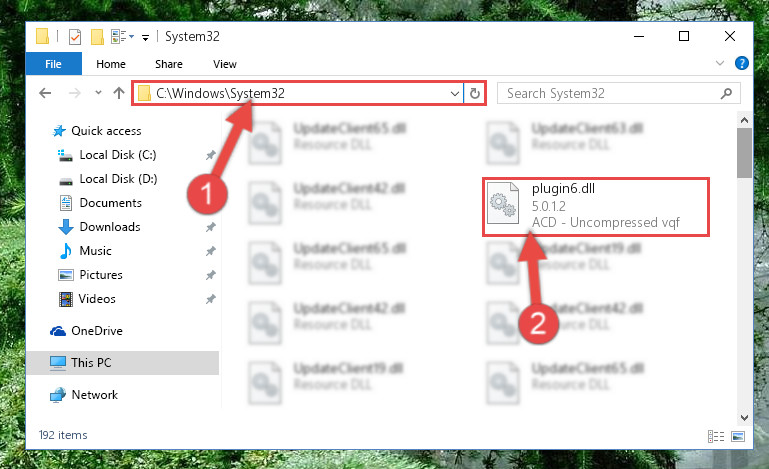Expand the address bar history dropdown

[x=455, y=93]
